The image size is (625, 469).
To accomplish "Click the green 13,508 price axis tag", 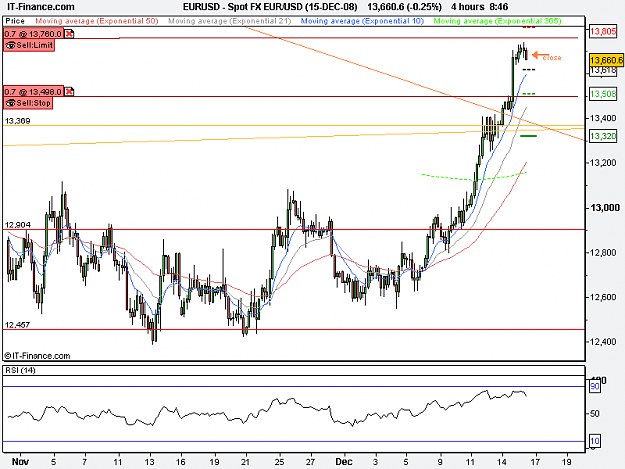I will point(603,94).
